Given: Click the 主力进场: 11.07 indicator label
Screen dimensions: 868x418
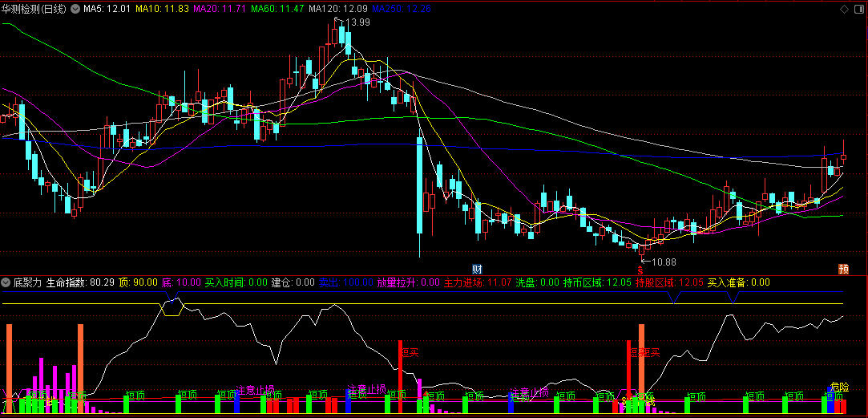Looking at the screenshot, I should [476, 282].
